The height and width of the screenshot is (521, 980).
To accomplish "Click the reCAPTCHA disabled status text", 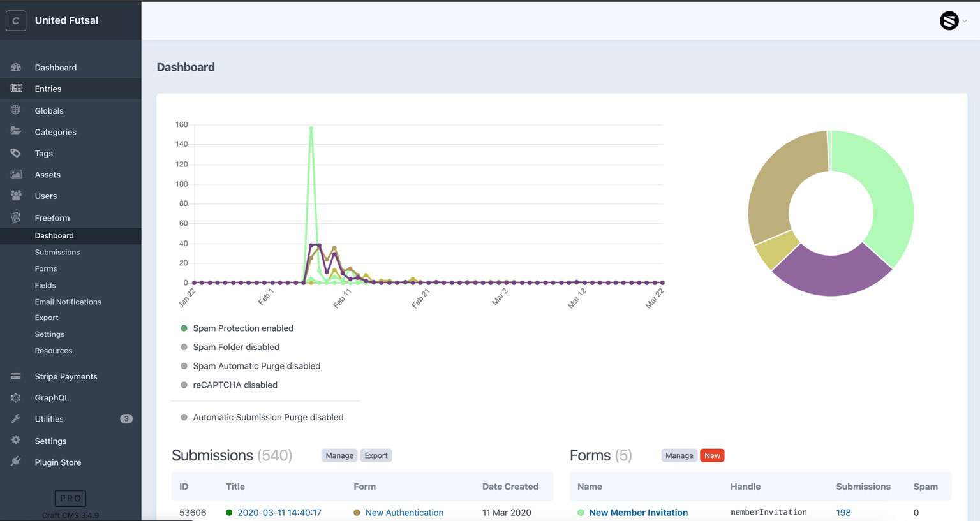I will point(235,385).
